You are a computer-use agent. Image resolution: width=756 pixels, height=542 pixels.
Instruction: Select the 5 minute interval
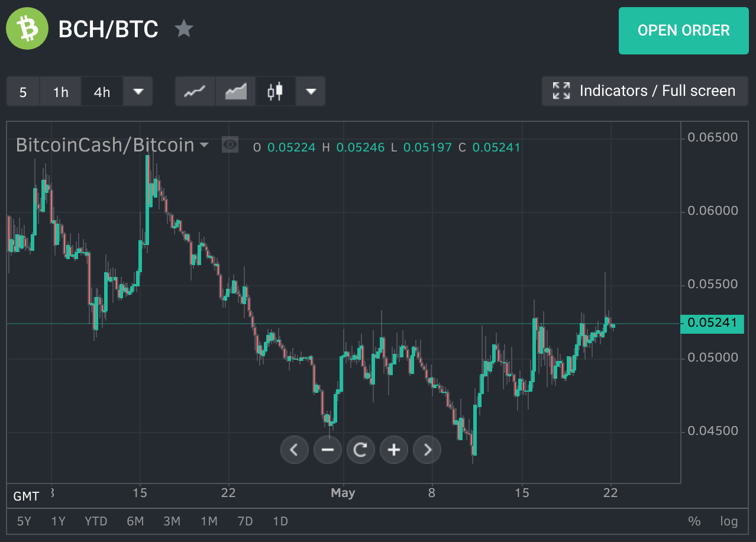pos(23,91)
